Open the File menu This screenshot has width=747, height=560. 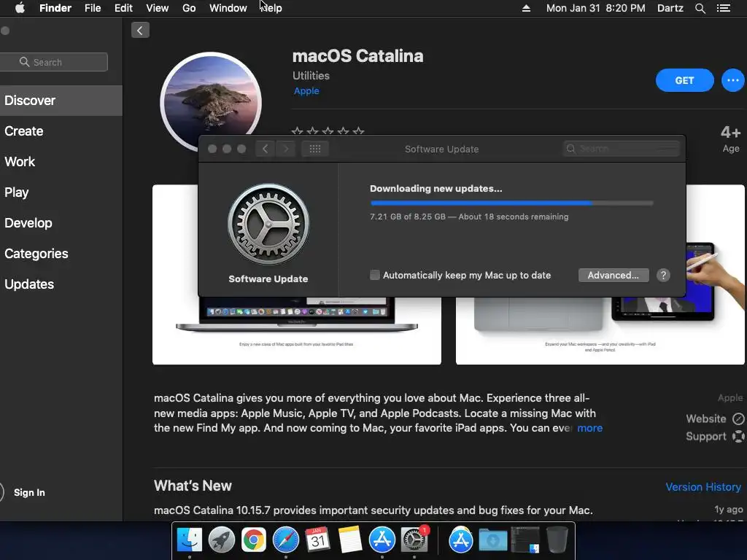click(93, 8)
